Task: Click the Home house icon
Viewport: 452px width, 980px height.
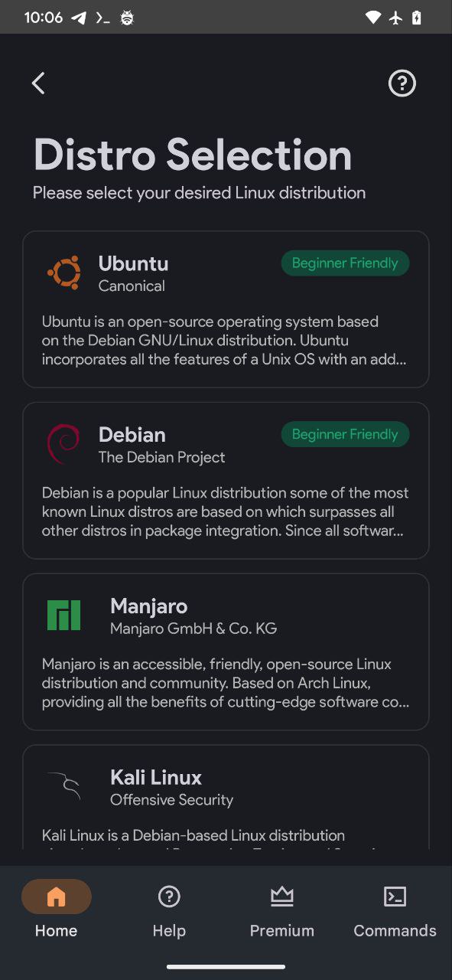Action: (55, 896)
